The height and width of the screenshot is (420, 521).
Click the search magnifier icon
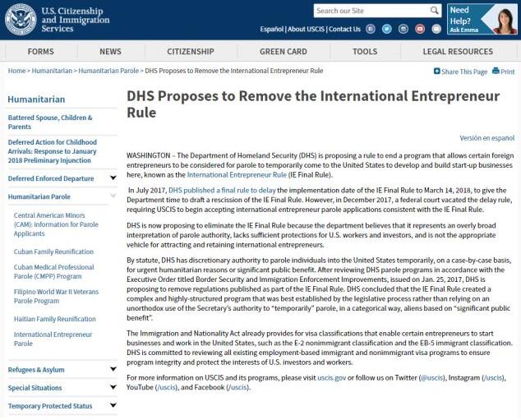(434, 11)
